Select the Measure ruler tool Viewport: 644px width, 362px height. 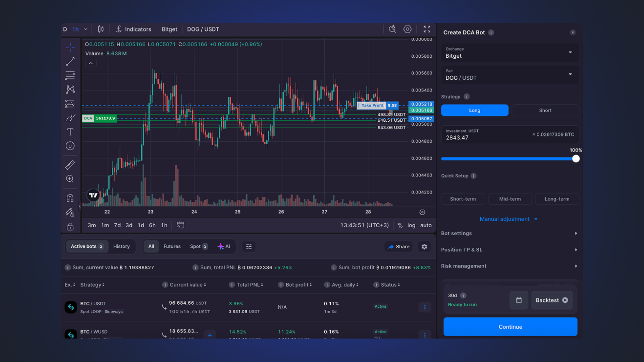70,165
